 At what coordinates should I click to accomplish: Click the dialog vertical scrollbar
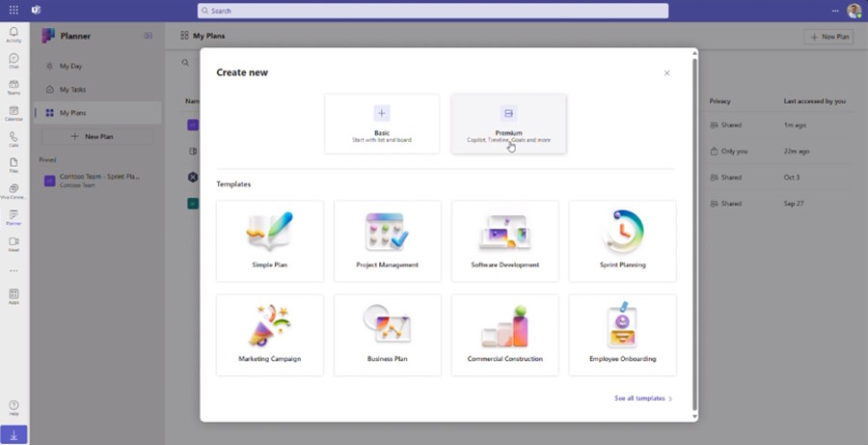(x=694, y=235)
